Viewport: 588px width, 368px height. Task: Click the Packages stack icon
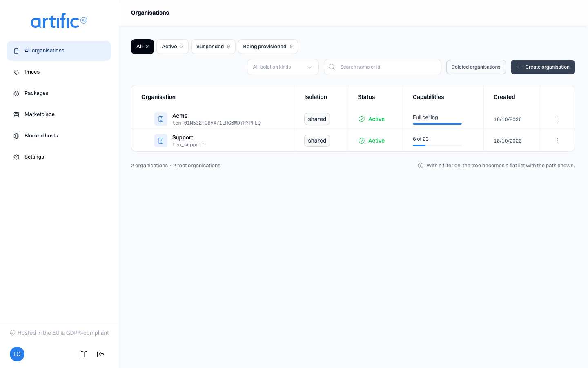(16, 93)
